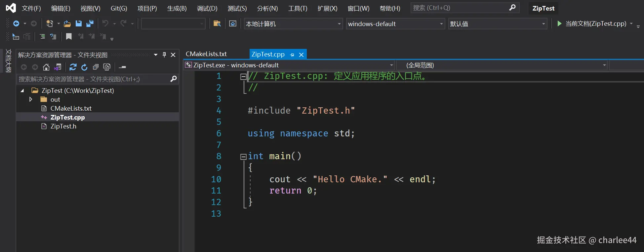
Task: Open the windows-default configuration dropdown
Action: tap(395, 24)
